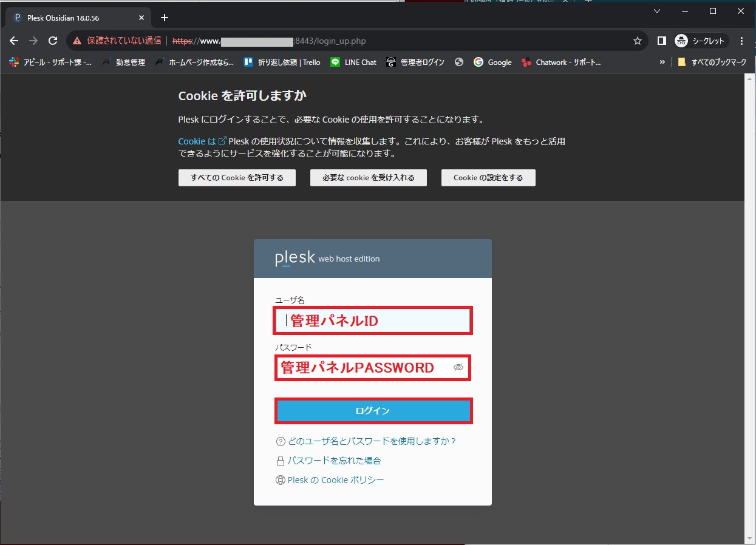Viewport: 756px width, 545px height.
Task: Click the browser back arrow
Action: click(x=15, y=41)
